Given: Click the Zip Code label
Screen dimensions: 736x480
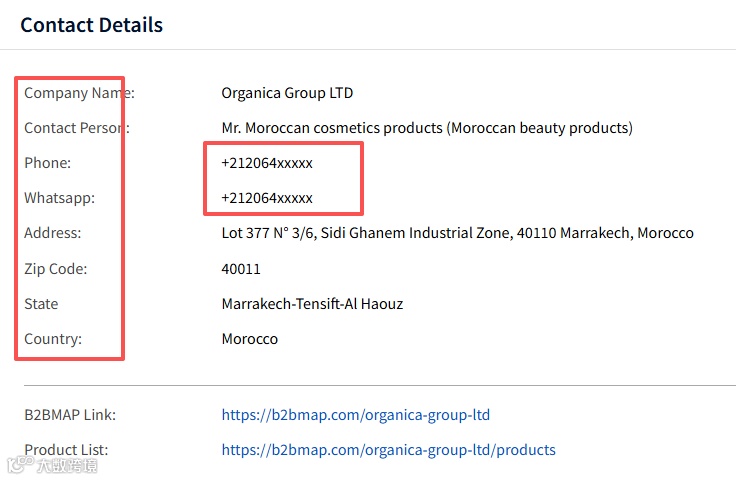Looking at the screenshot, I should 56,269.
